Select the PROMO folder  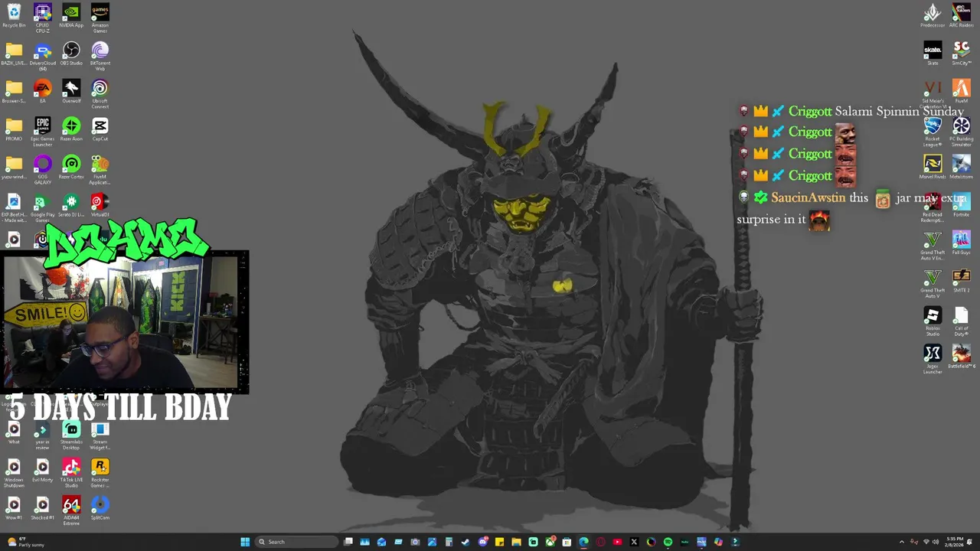[x=14, y=129]
